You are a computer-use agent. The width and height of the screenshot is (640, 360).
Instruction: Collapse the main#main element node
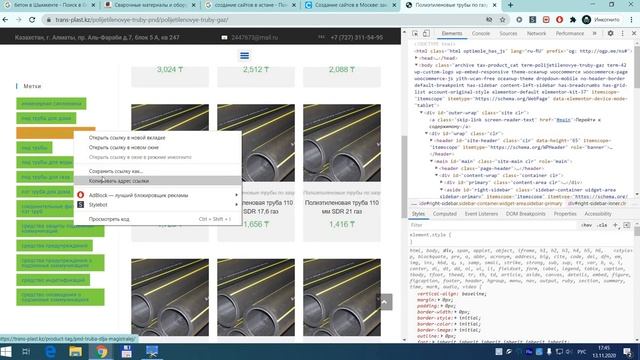pyautogui.click(x=431, y=161)
